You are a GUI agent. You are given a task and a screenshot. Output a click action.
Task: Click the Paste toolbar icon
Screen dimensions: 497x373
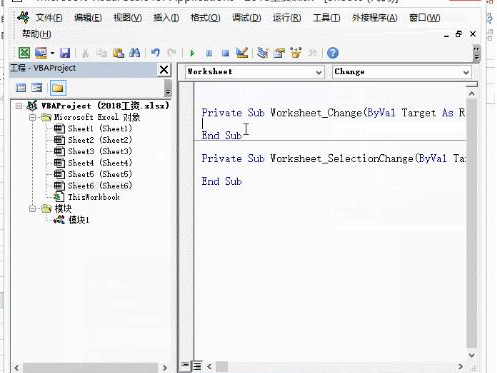coord(118,53)
